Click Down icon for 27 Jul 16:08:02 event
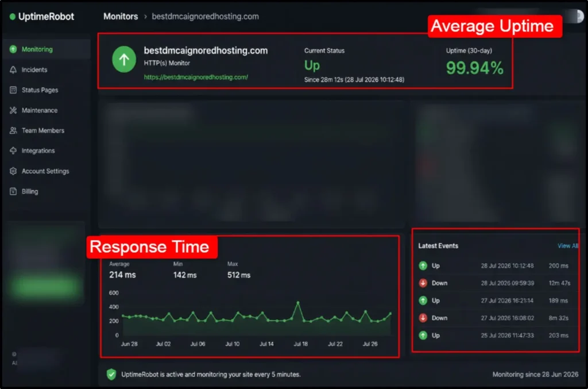Screen dimensions: 588x389 (x=423, y=318)
